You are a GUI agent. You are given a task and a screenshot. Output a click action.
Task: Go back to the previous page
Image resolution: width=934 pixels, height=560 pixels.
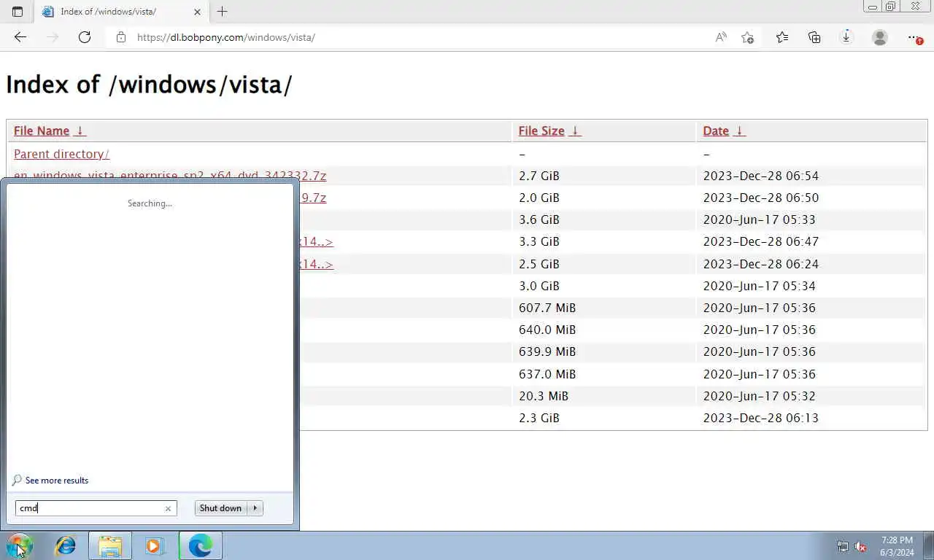tap(20, 37)
